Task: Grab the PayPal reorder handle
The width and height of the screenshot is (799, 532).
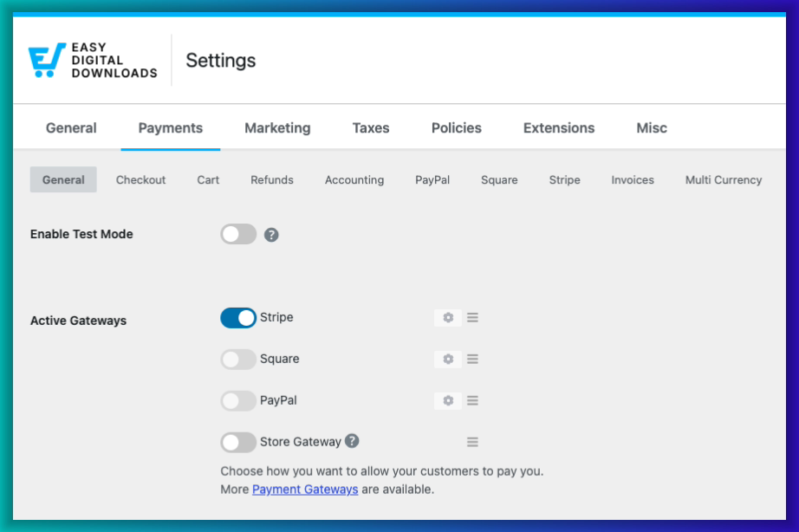Action: coord(472,400)
